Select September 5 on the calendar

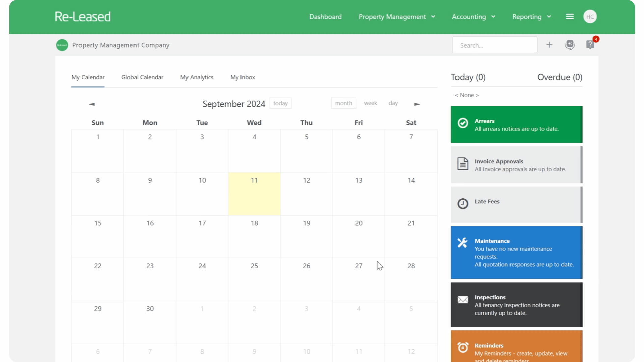[x=307, y=151]
